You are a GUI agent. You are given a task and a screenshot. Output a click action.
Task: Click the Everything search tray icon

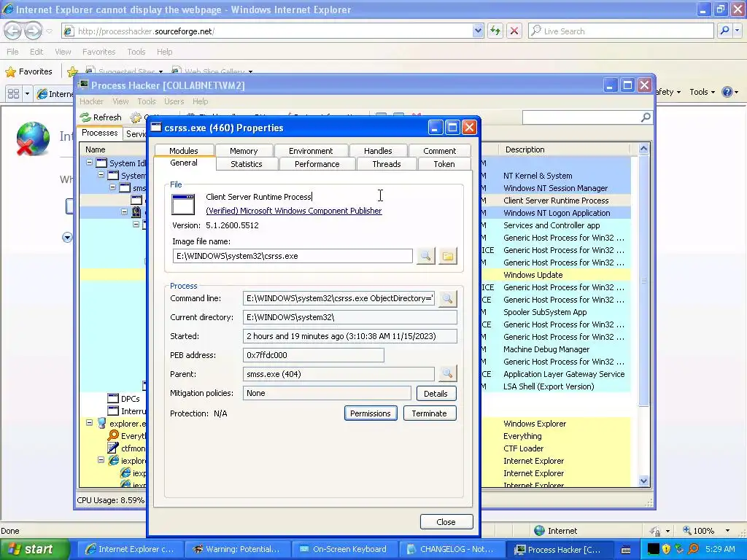[x=694, y=549]
